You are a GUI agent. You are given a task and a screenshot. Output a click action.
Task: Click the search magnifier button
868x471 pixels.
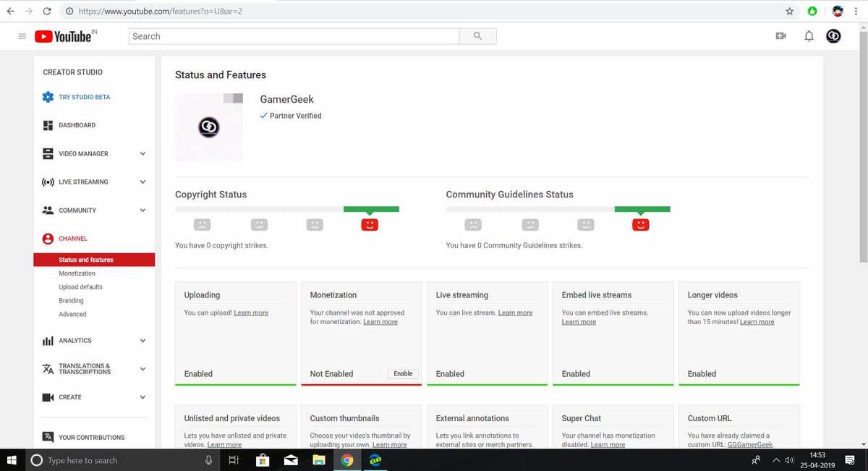(x=477, y=36)
